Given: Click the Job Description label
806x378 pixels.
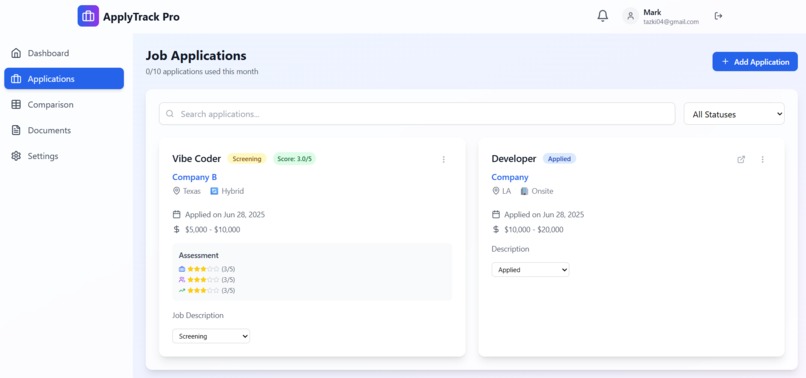Looking at the screenshot, I should 198,315.
